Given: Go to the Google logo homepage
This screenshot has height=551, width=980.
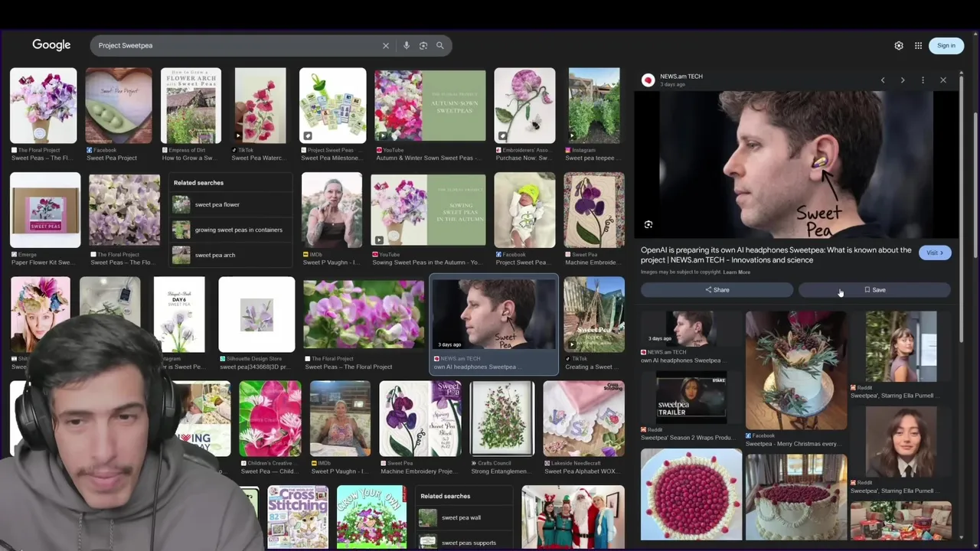Looking at the screenshot, I should coord(51,45).
